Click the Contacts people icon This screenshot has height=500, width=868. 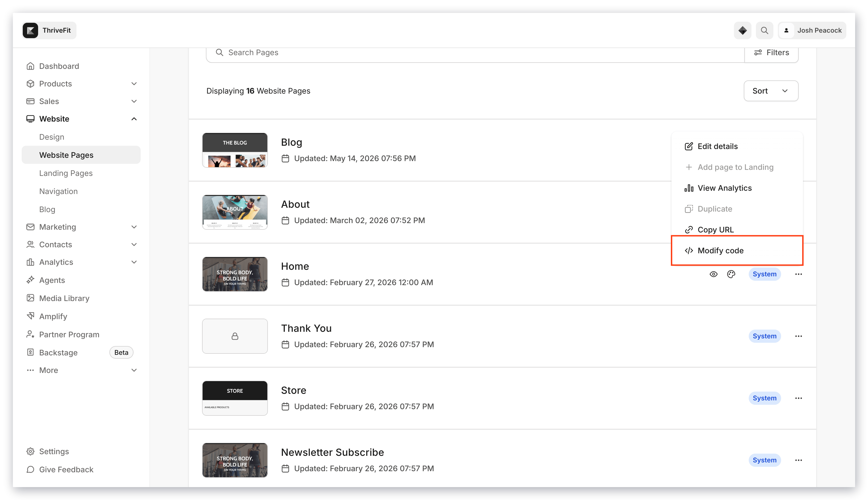[x=30, y=244]
